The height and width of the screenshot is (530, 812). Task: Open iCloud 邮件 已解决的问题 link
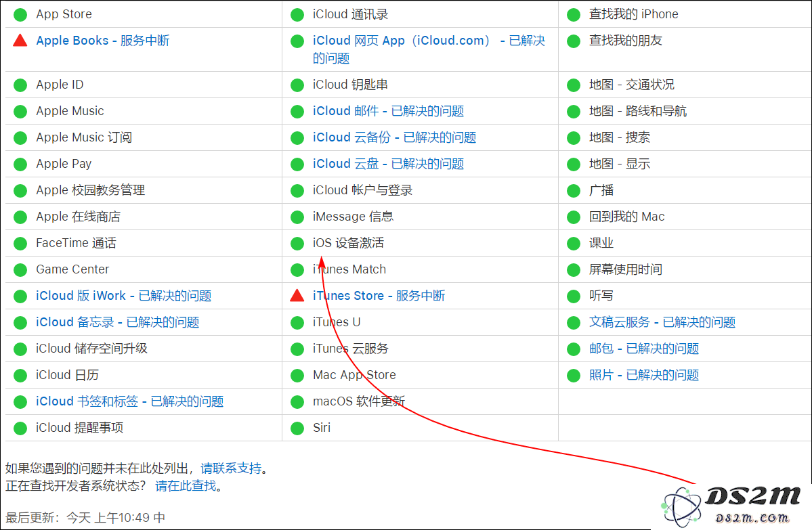coord(389,111)
